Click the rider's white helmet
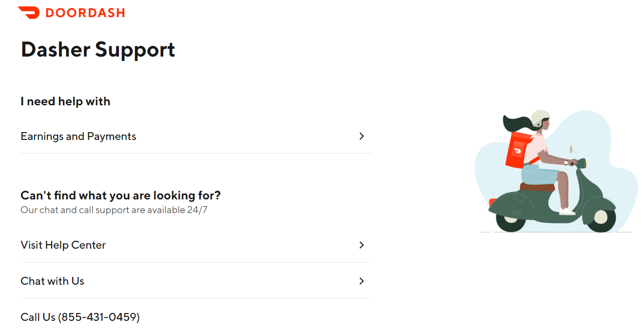The image size is (644, 333). pyautogui.click(x=540, y=118)
